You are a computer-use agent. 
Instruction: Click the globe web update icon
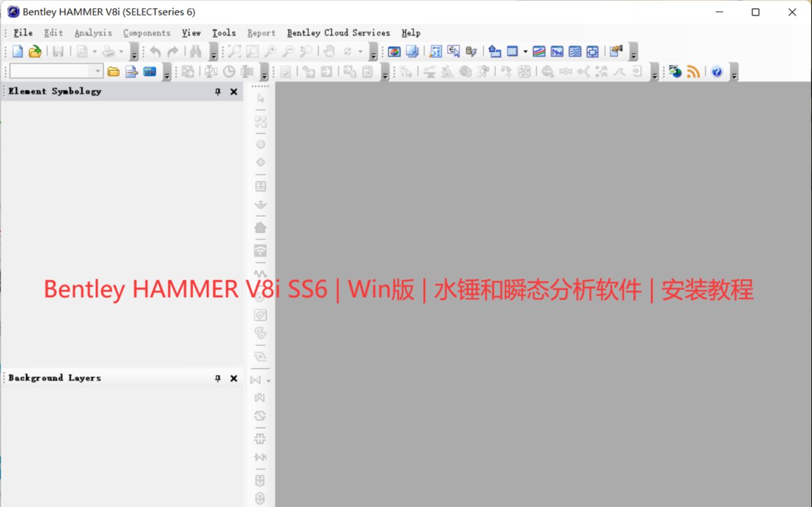tap(676, 72)
